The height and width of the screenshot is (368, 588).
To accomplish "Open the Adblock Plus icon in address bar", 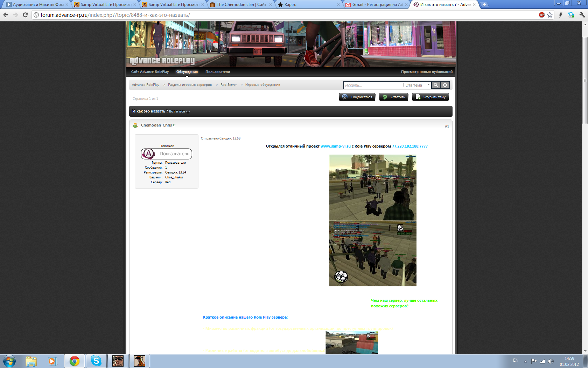I will [542, 15].
